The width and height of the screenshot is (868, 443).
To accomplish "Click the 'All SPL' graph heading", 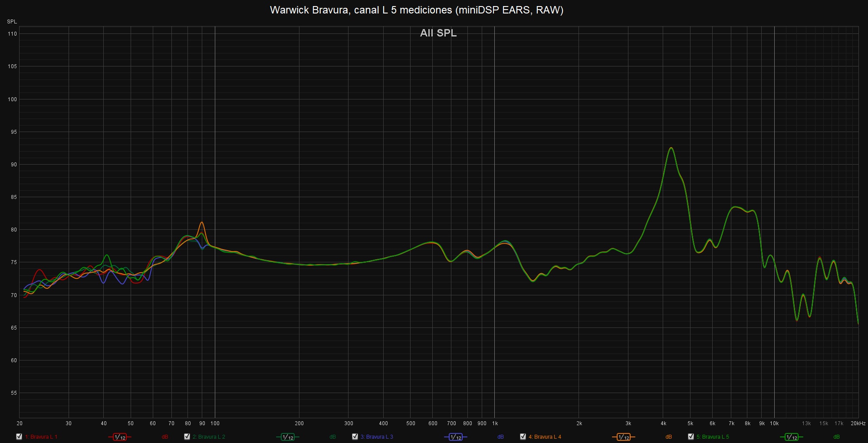I will click(x=438, y=33).
